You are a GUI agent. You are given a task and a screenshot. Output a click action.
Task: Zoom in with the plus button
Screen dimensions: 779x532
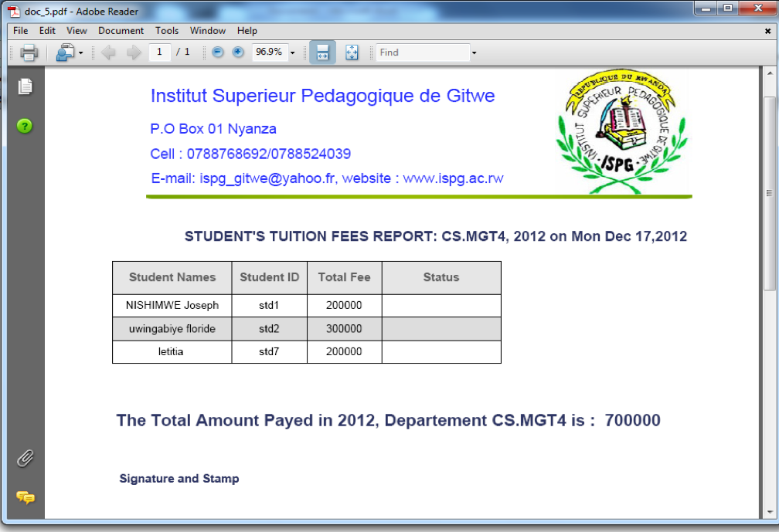(x=238, y=52)
